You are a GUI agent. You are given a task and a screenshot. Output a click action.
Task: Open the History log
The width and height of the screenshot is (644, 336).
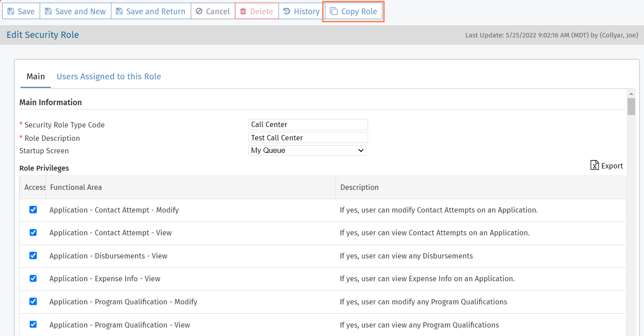301,12
